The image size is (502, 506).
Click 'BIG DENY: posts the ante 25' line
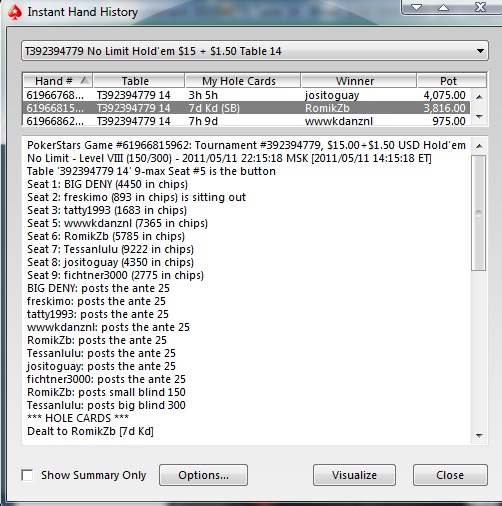pyautogui.click(x=98, y=288)
